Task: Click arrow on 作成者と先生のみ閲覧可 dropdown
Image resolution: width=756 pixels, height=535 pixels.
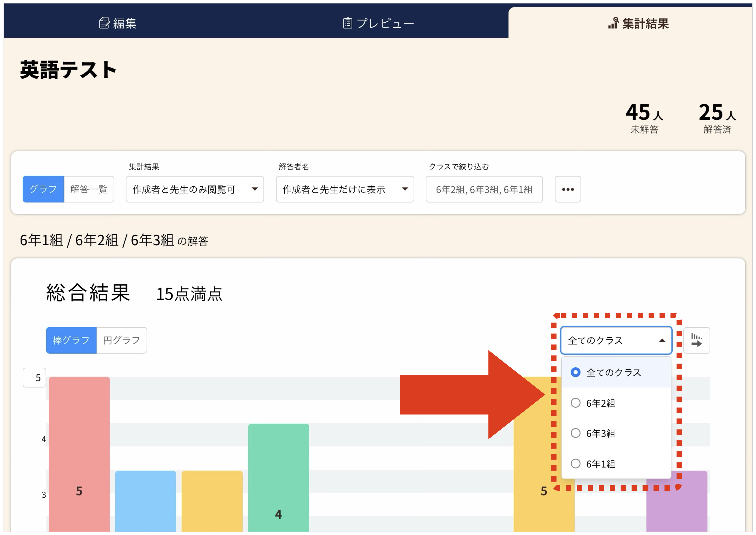Action: [255, 189]
